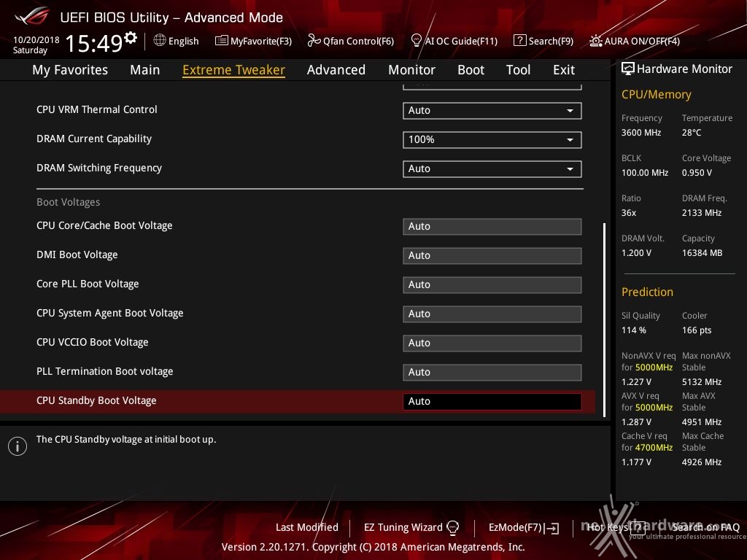The width and height of the screenshot is (747, 560).
Task: Click the Boot Voltages section heading
Action: point(68,202)
